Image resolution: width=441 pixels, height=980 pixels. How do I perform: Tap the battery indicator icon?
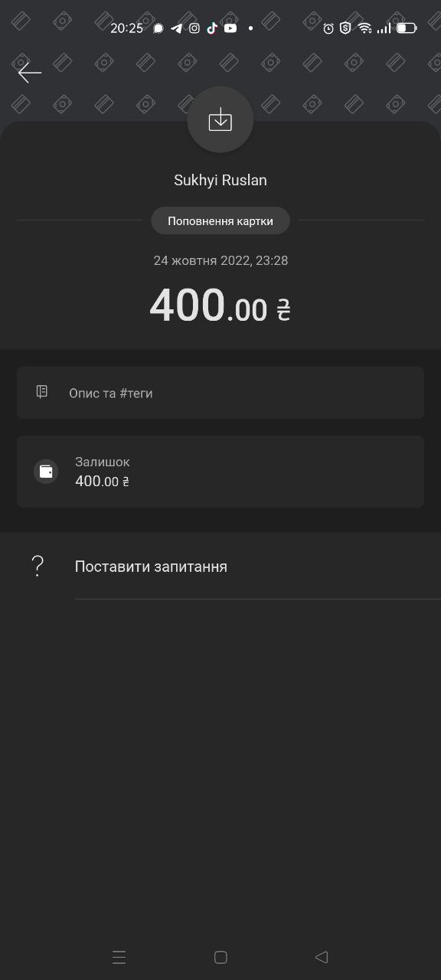click(x=407, y=28)
